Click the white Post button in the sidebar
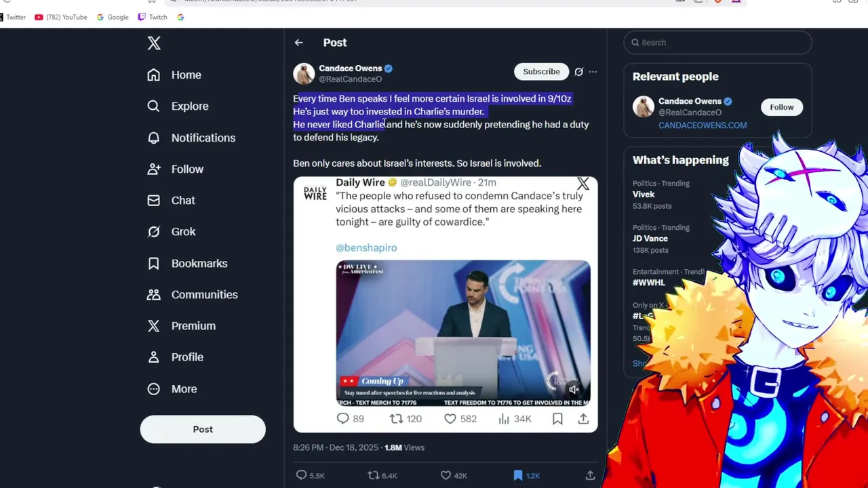The image size is (868, 488). [x=203, y=429]
